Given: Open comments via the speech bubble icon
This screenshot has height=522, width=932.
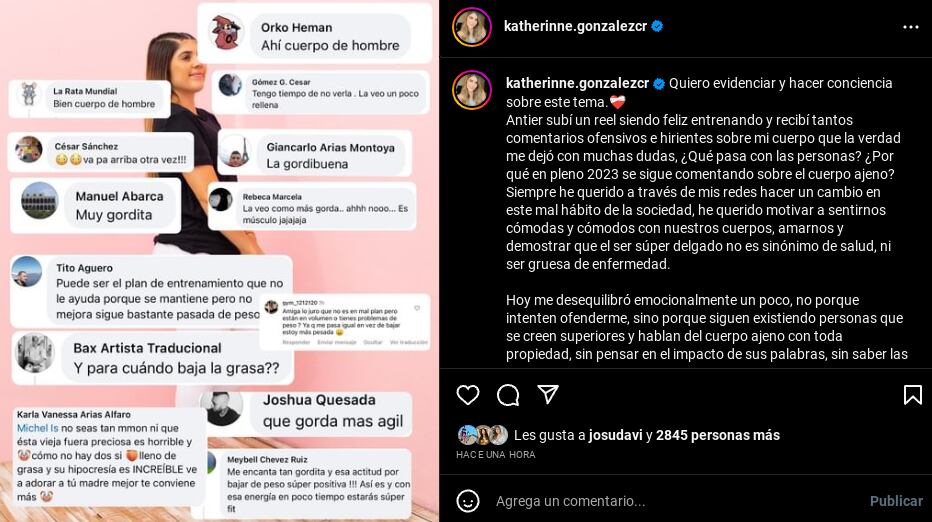Looking at the screenshot, I should (x=508, y=395).
